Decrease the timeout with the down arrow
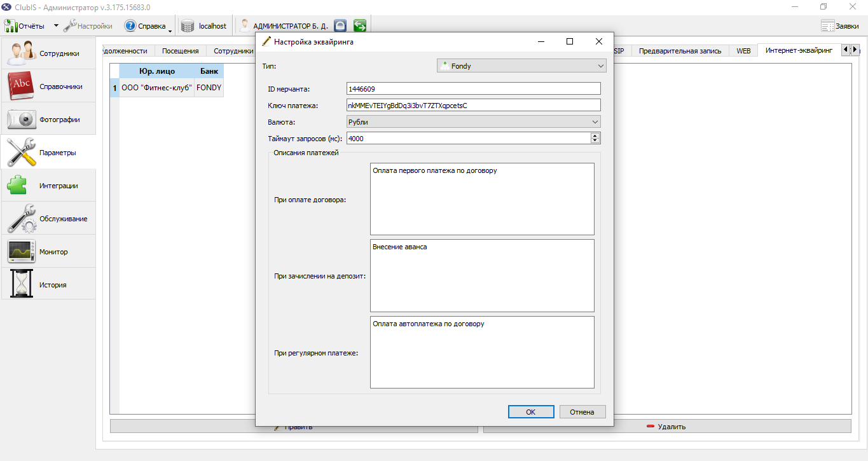 (x=595, y=141)
